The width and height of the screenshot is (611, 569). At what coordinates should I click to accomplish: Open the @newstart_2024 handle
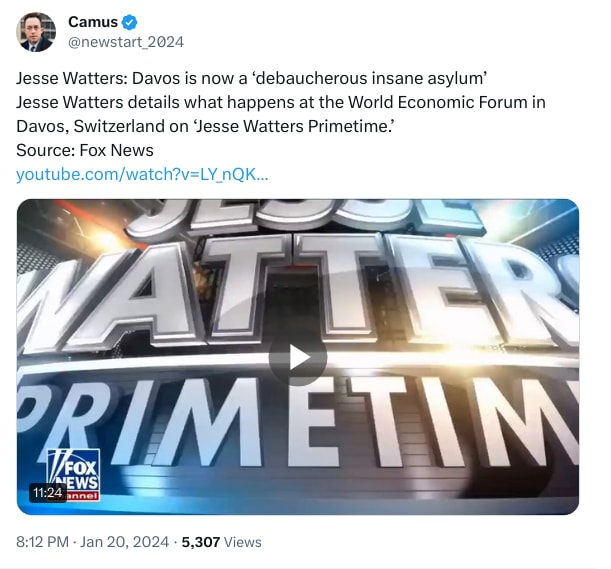125,42
